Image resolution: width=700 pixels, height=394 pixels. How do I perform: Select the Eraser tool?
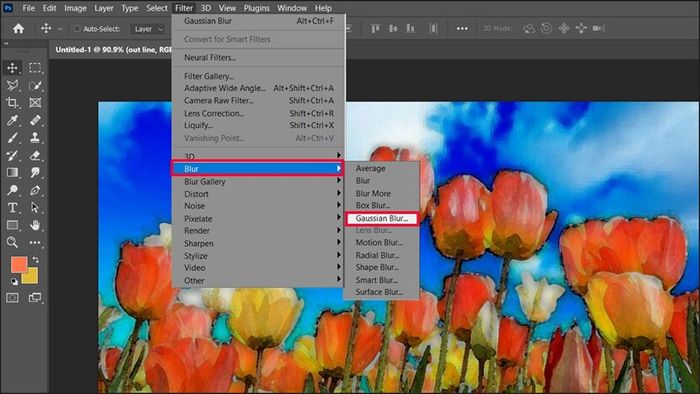[x=35, y=155]
